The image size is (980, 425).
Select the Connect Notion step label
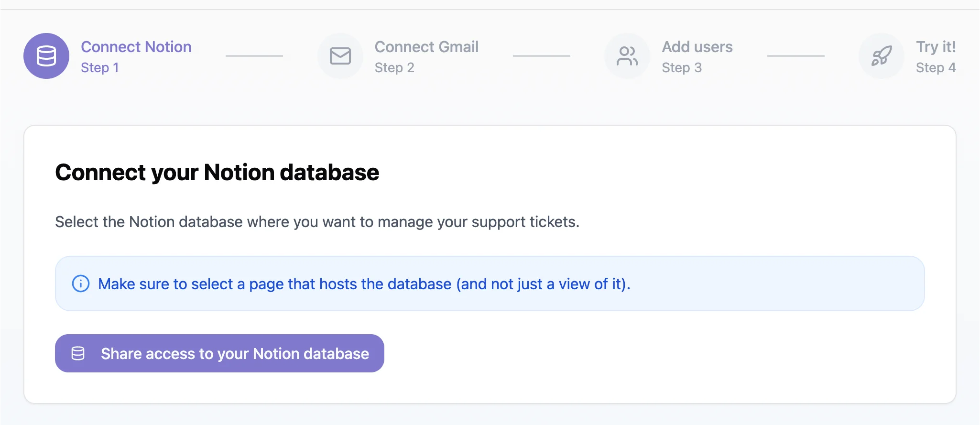(136, 47)
